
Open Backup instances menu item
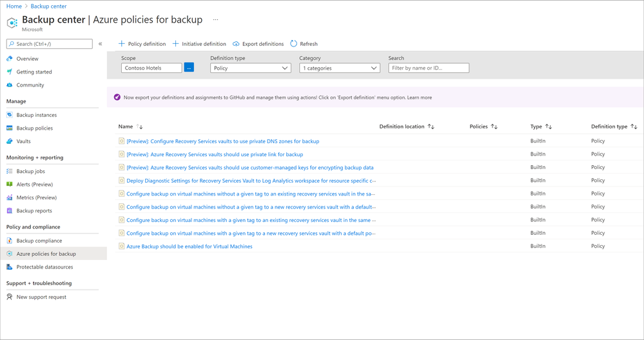point(37,115)
